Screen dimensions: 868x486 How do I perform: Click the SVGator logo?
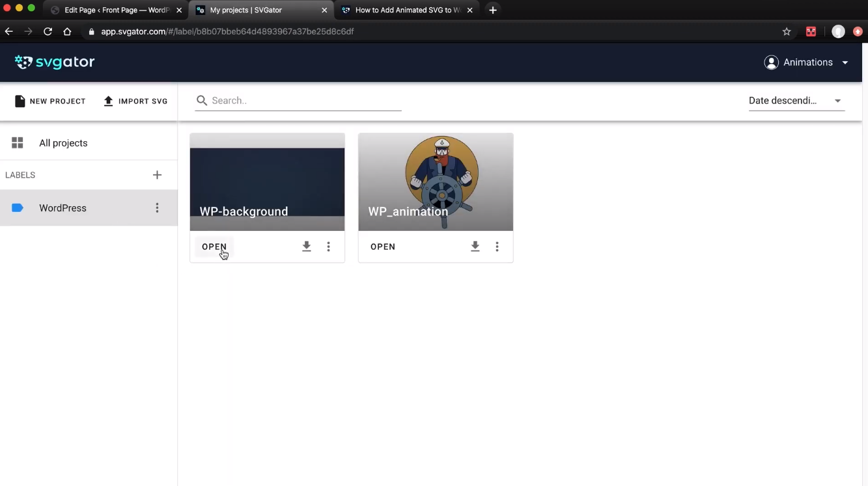tap(55, 62)
